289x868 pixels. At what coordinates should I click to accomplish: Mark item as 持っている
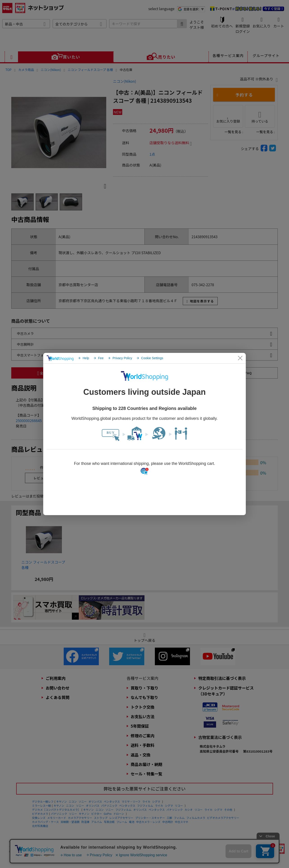[x=259, y=116]
